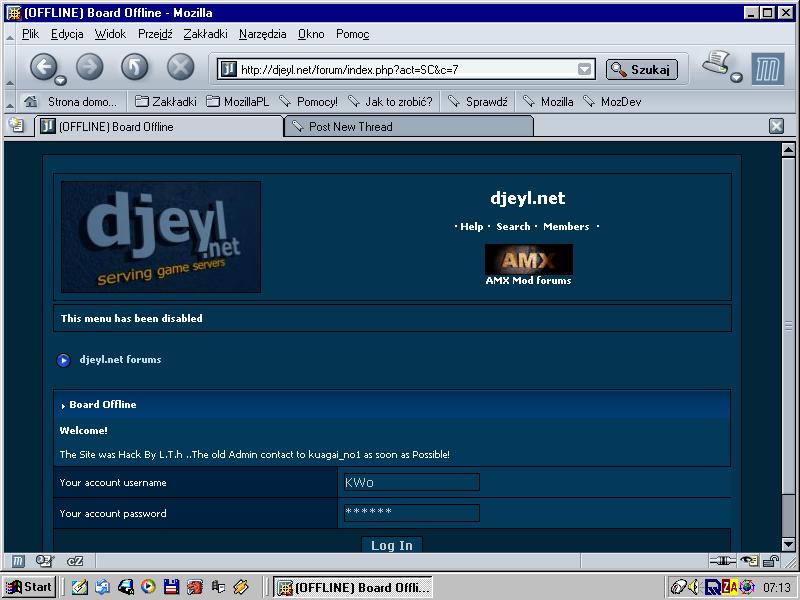Open the MozillaPL bookmarks folder
The width and height of the screenshot is (800, 600).
(x=238, y=102)
